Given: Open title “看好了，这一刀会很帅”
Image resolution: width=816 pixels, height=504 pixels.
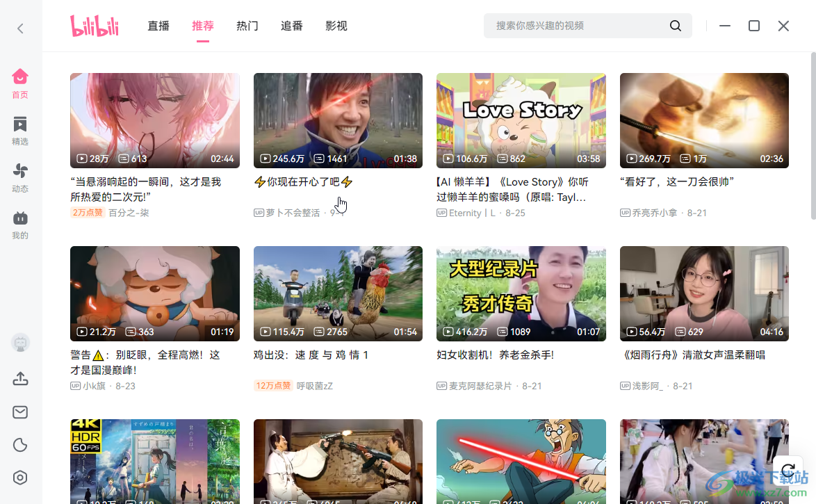Looking at the screenshot, I should [x=677, y=181].
